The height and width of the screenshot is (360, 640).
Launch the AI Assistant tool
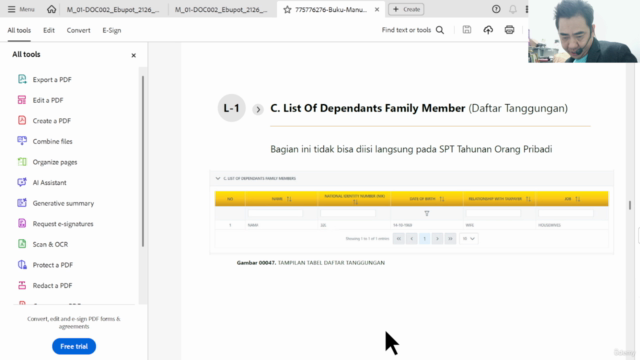(49, 182)
